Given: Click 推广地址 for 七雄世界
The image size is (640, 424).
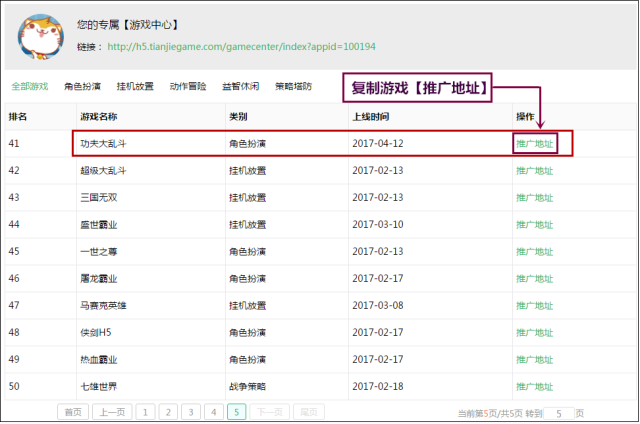Looking at the screenshot, I should pos(535,386).
